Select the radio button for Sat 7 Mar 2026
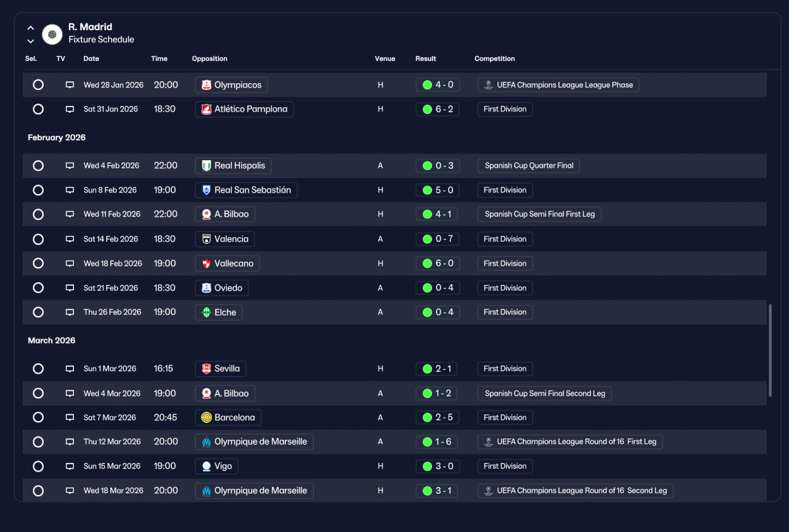 tap(38, 417)
